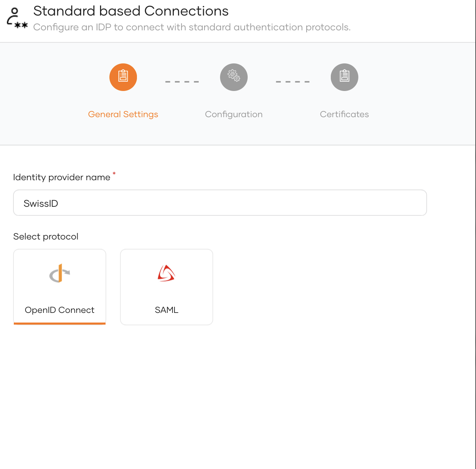
Task: Click the "Standard based Connections" page title
Action: pos(131,11)
